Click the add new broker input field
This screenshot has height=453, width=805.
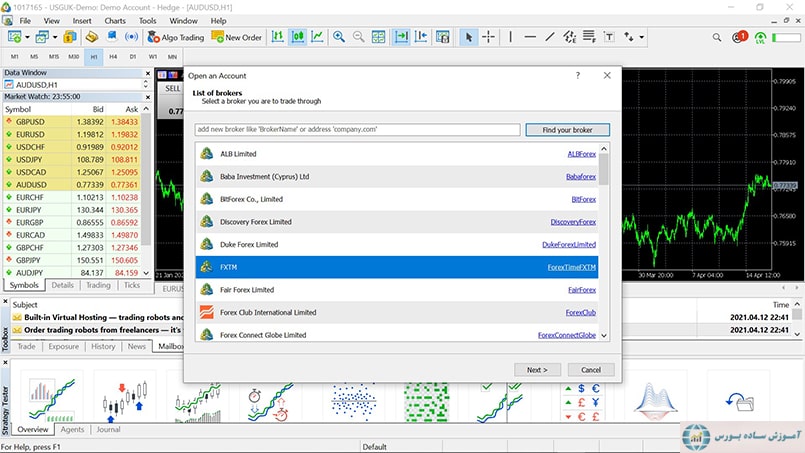click(x=357, y=130)
